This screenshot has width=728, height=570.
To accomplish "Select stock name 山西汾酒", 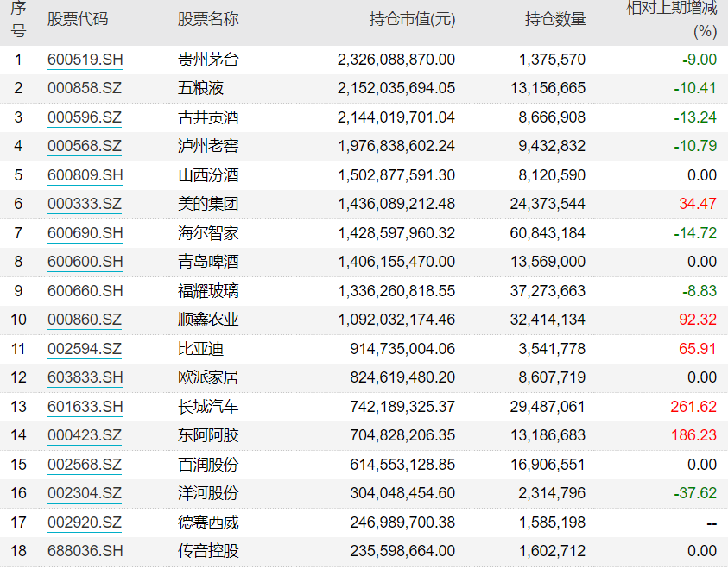I will [208, 175].
